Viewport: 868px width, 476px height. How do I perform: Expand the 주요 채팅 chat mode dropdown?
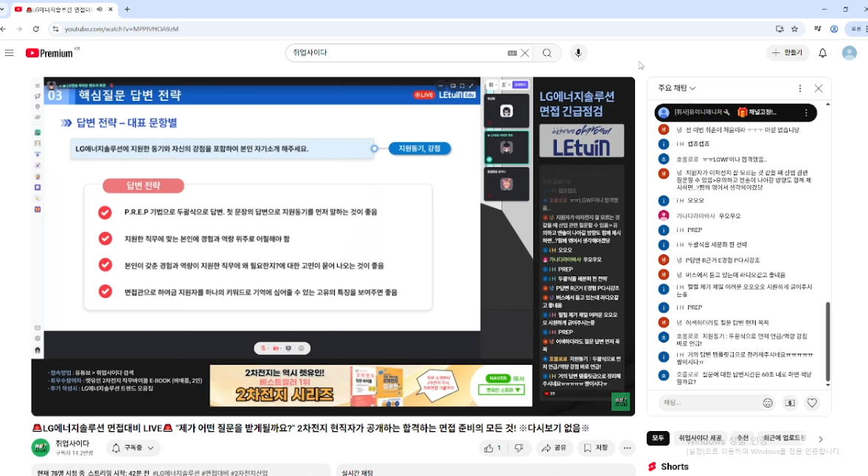[x=677, y=88]
